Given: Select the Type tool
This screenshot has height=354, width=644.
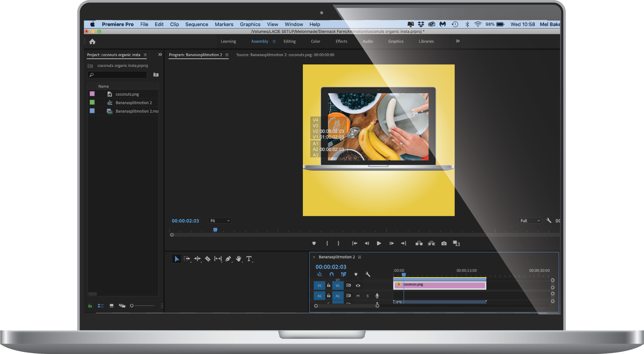Looking at the screenshot, I should [x=249, y=259].
